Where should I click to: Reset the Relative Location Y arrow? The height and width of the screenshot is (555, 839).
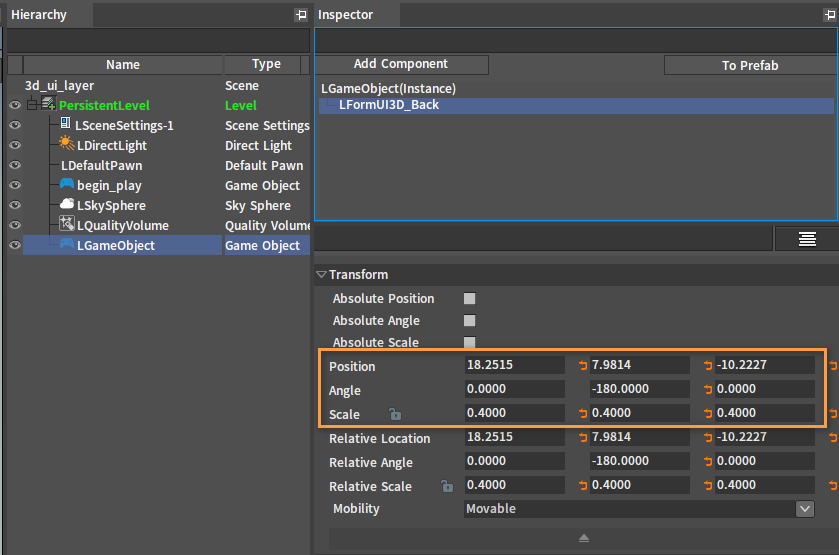708,438
